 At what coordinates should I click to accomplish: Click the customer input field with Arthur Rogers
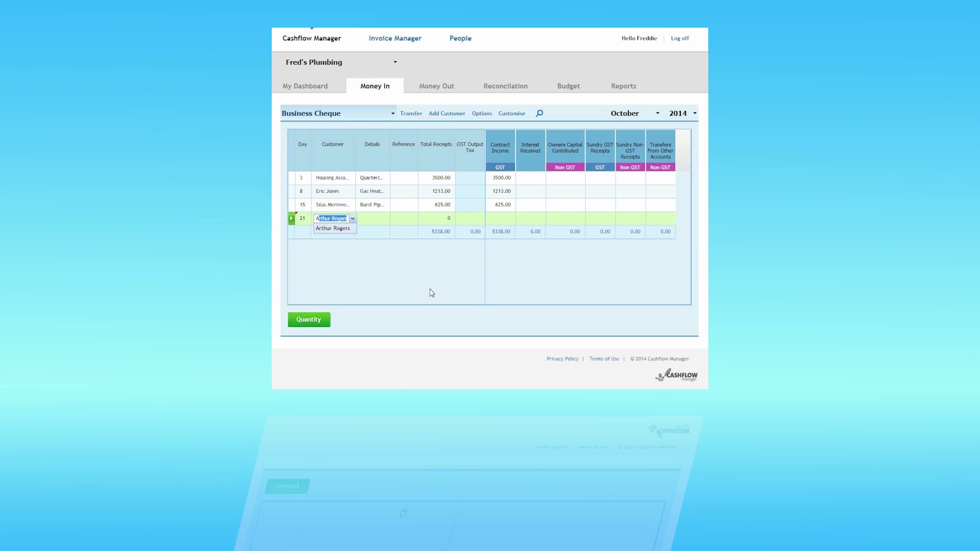331,218
